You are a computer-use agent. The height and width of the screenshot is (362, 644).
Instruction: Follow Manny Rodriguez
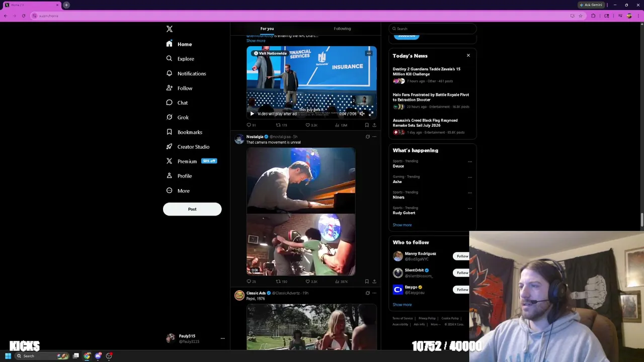coord(461,256)
